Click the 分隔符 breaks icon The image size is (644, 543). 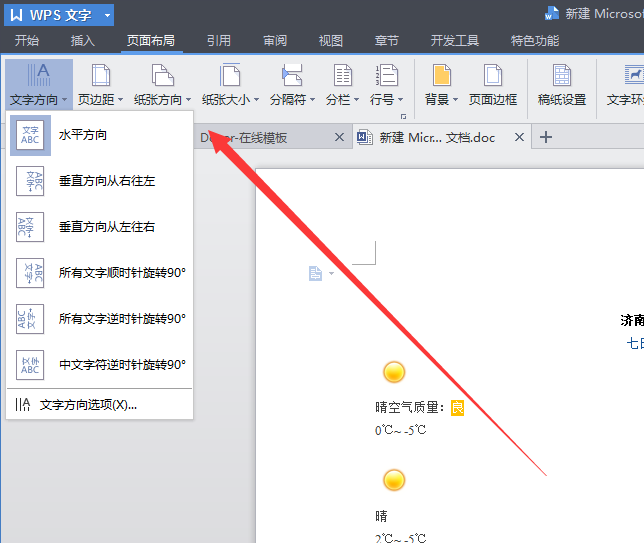292,75
